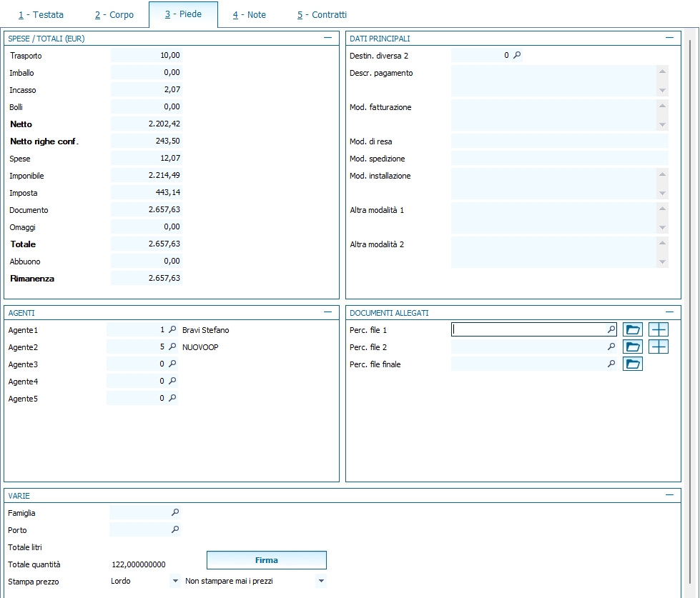Minimize the Documenti Allegati panel

click(x=669, y=312)
